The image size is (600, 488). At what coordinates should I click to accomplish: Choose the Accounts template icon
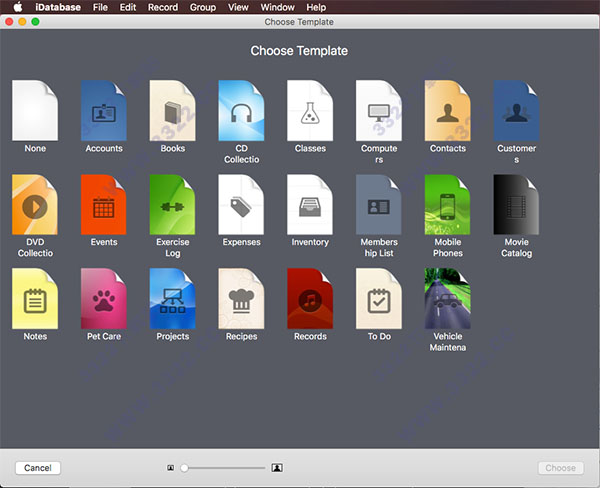coord(104,110)
